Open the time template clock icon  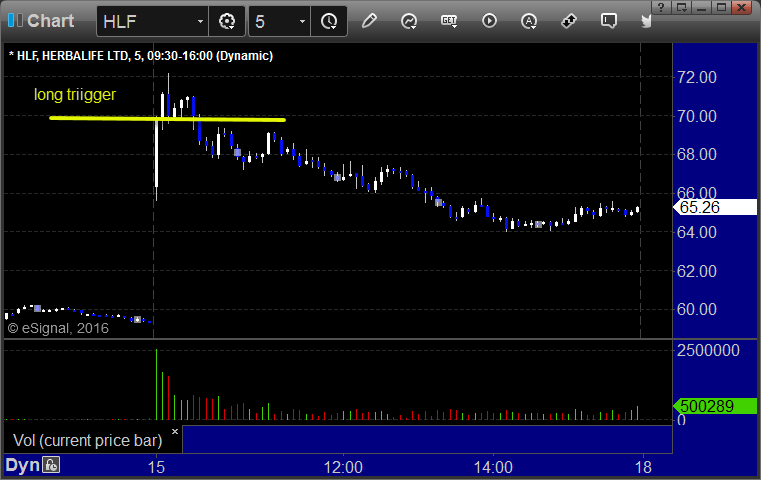(x=329, y=21)
